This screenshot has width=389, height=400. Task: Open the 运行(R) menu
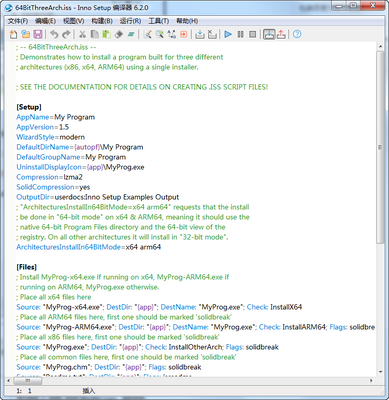[x=130, y=21]
